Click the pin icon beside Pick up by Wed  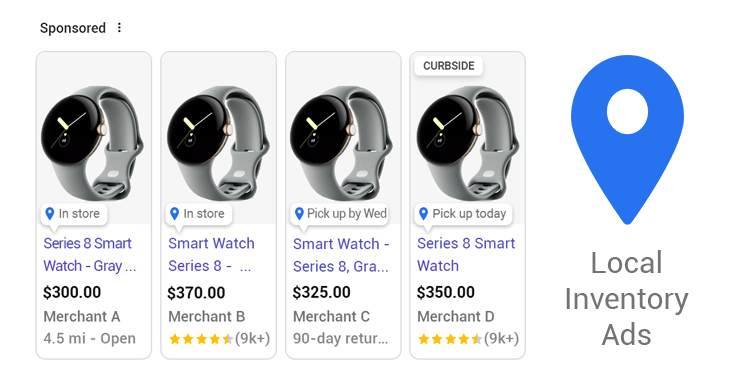pyautogui.click(x=299, y=214)
